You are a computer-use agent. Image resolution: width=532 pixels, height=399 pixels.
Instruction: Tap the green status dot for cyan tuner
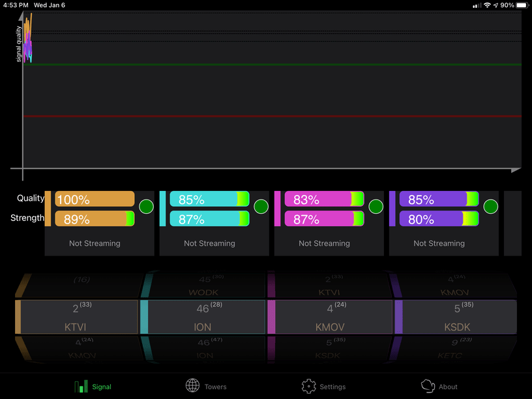click(x=261, y=206)
